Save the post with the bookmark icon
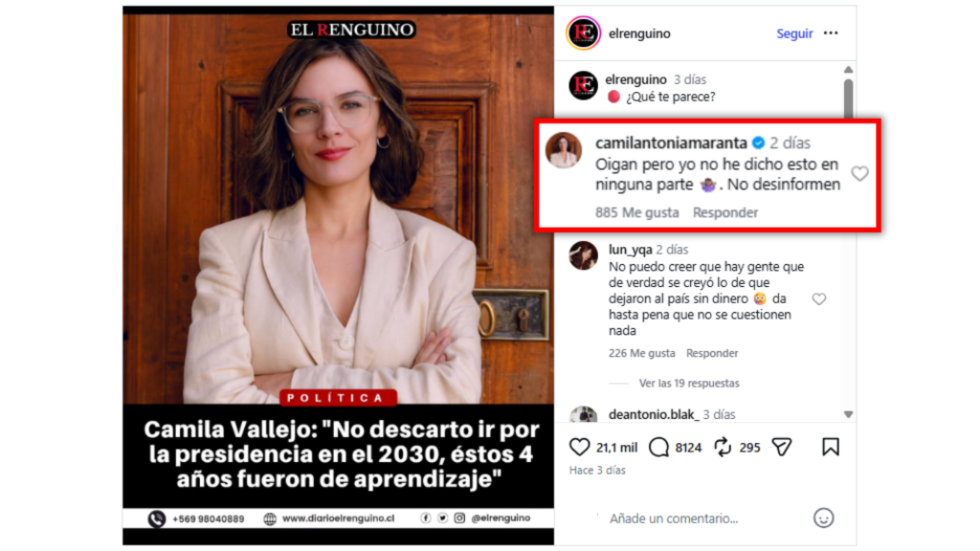The height and width of the screenshot is (551, 980). (x=831, y=448)
